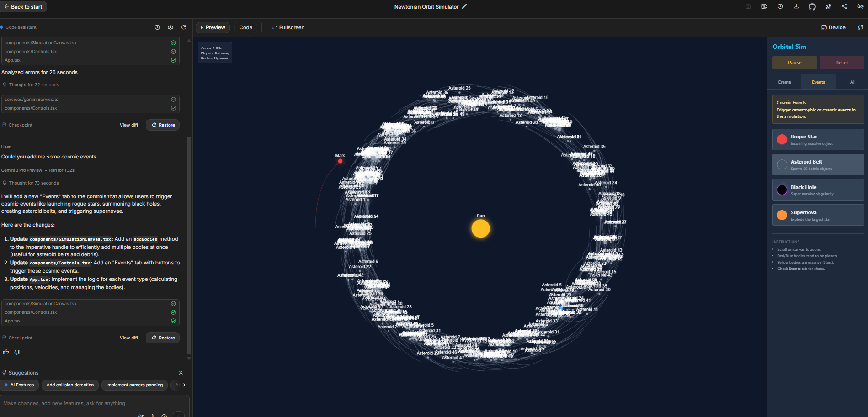Download the project code
Screen dimensions: 868x417
pyautogui.click(x=796, y=6)
